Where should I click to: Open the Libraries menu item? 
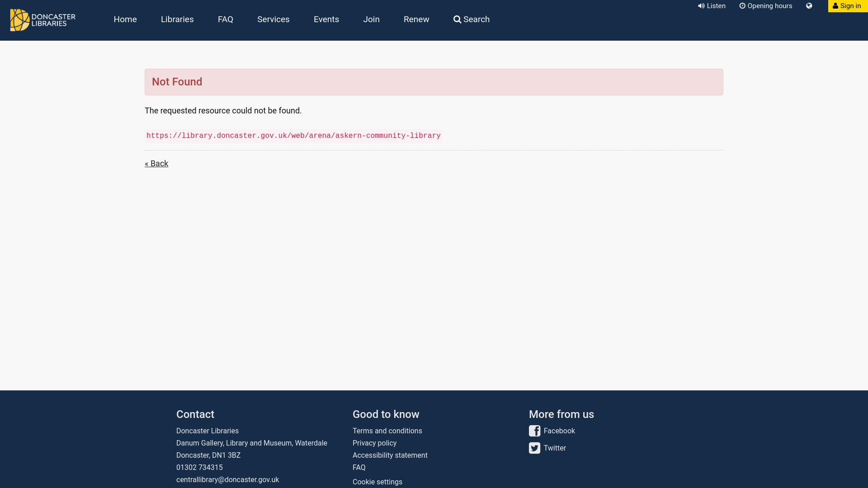177,19
